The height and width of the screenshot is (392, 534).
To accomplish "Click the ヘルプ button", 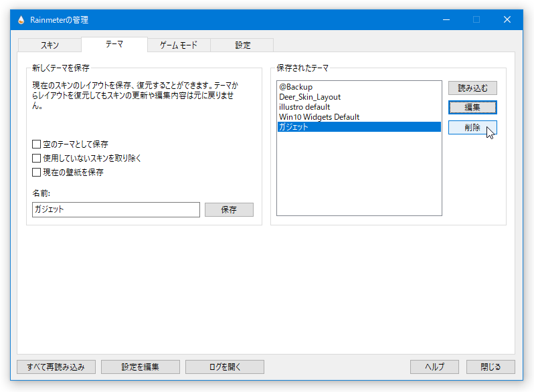I will (x=434, y=367).
